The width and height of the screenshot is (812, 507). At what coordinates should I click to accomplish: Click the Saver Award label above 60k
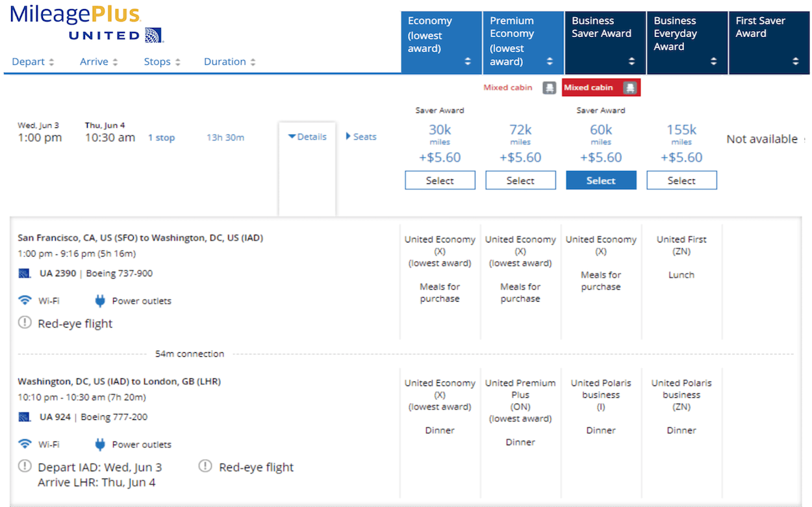point(601,110)
